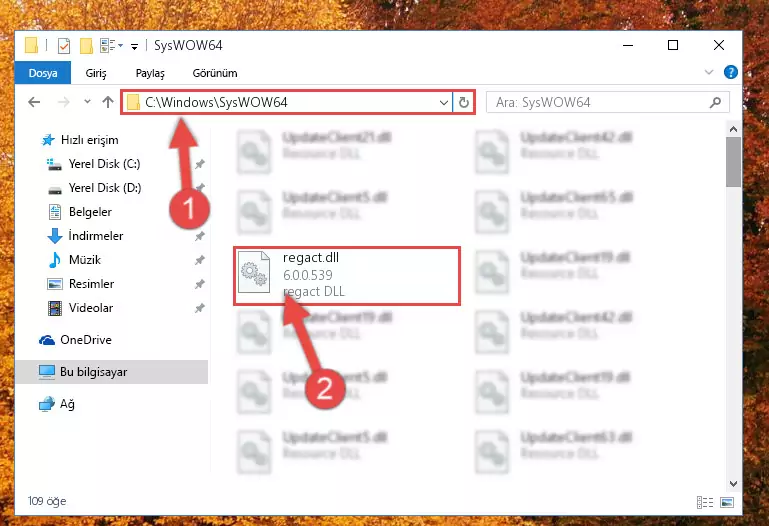Screen dimensions: 769x526
Task: Switch to the Görünüm tab
Action: click(x=215, y=73)
